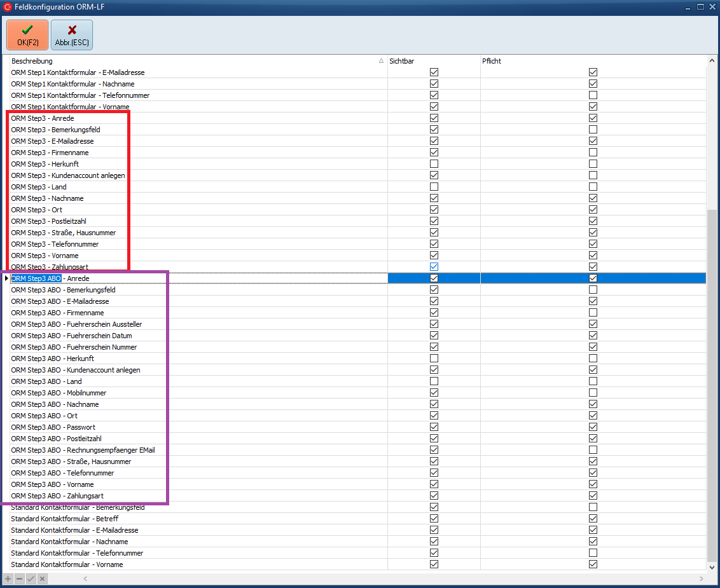Click the plus icon to add record

[8, 578]
